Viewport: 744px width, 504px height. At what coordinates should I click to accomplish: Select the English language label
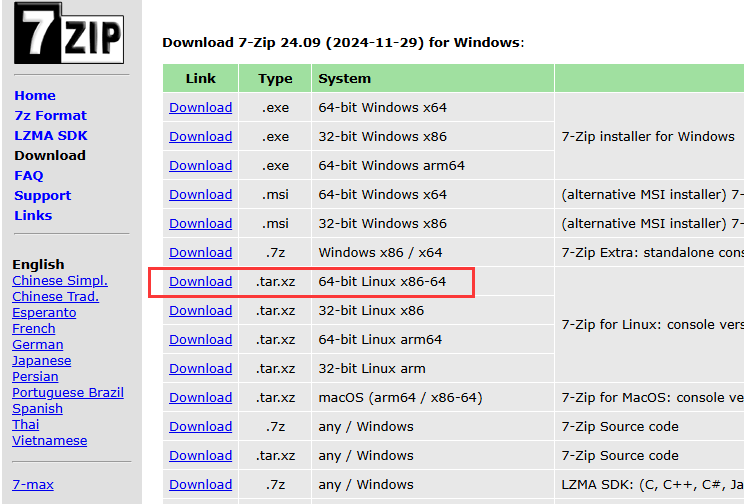point(38,264)
